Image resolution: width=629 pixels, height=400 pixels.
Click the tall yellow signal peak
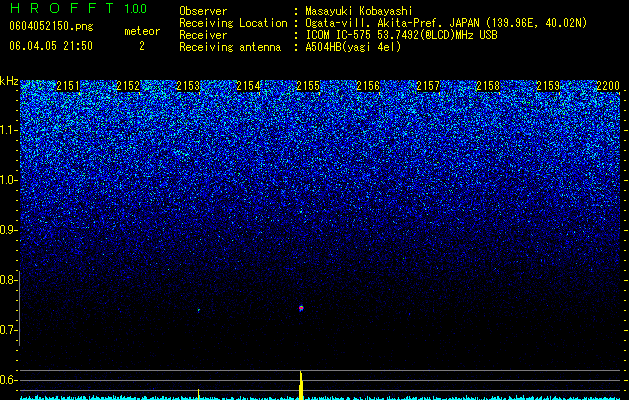tap(301, 385)
